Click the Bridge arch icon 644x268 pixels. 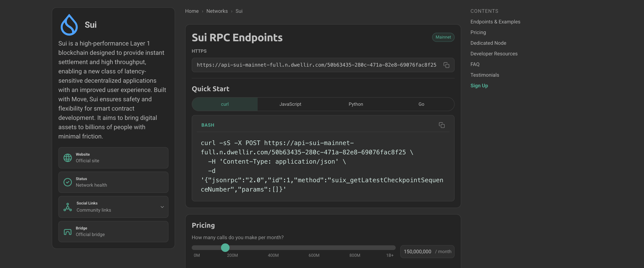67,232
